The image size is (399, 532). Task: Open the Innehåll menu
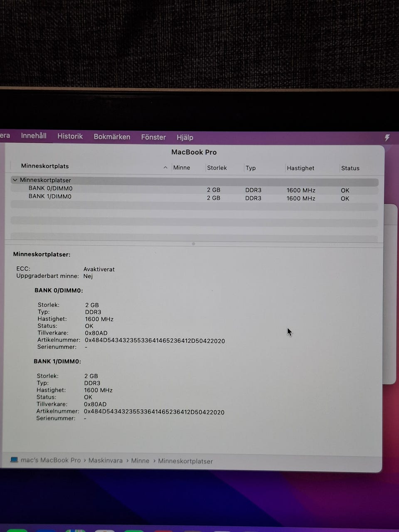coord(34,136)
